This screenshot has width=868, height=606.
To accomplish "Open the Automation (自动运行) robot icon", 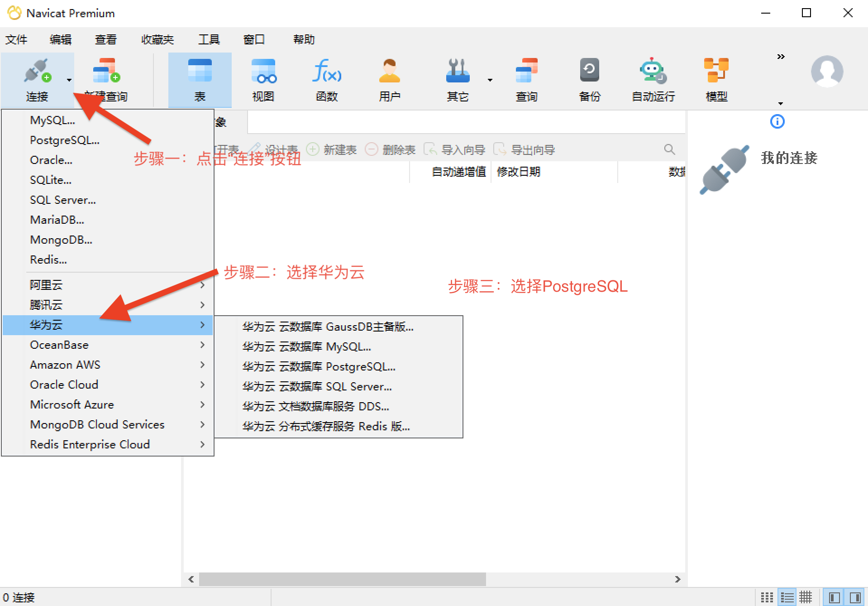I will (653, 70).
